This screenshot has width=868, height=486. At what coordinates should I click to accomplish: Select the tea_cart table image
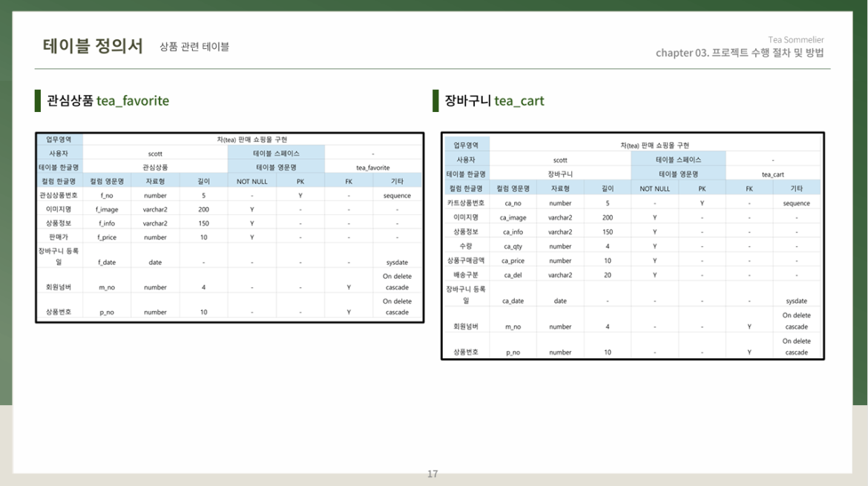point(633,246)
